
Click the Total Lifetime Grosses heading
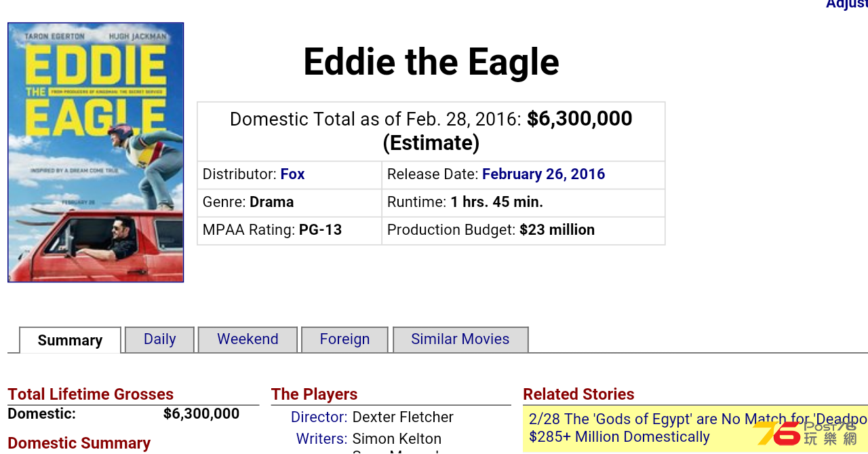pos(90,394)
